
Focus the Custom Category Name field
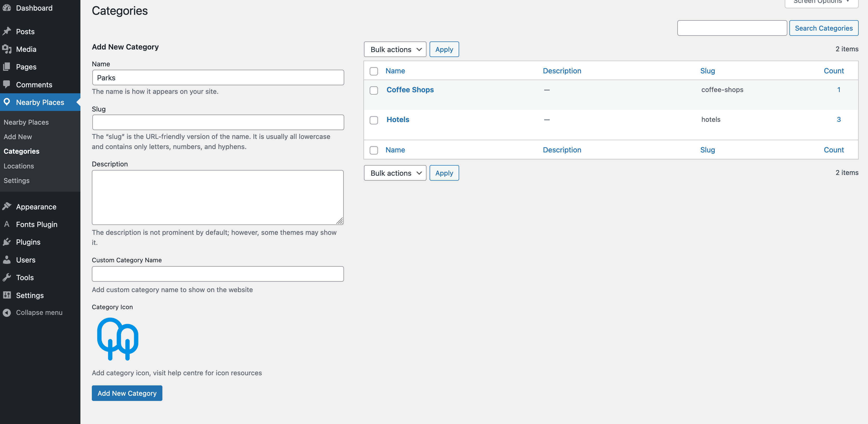click(x=218, y=274)
